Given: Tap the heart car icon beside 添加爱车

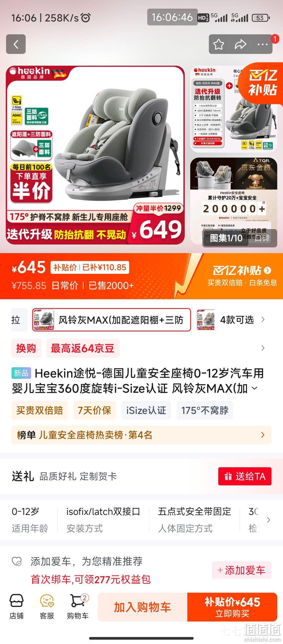Looking at the screenshot, I should click(x=17, y=561).
